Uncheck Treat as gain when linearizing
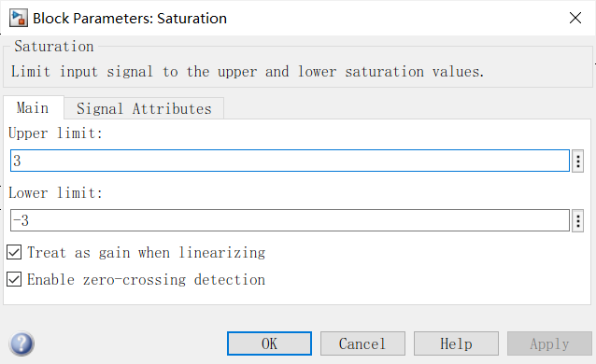The height and width of the screenshot is (364, 596). point(14,252)
